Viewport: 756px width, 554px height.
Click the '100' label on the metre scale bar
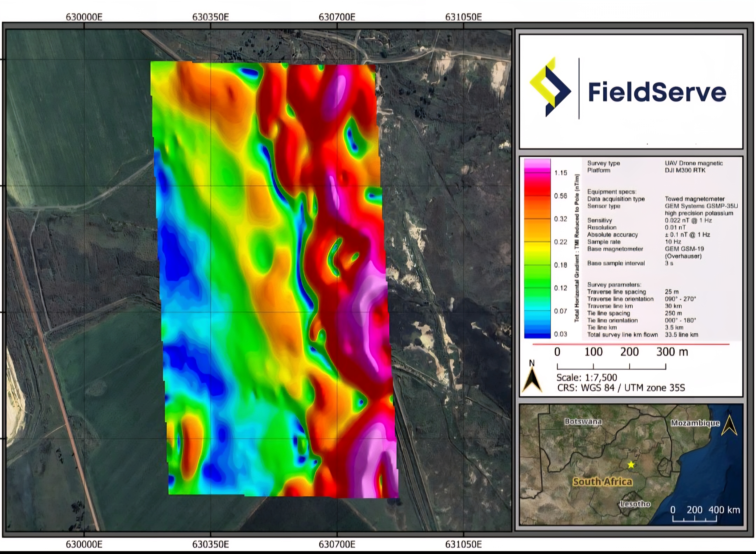click(x=593, y=352)
